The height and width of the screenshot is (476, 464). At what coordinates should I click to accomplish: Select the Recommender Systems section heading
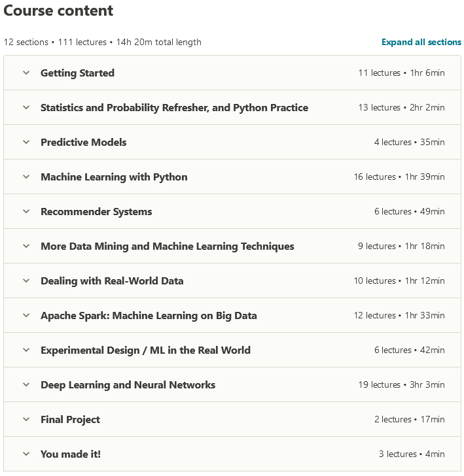[x=96, y=212]
